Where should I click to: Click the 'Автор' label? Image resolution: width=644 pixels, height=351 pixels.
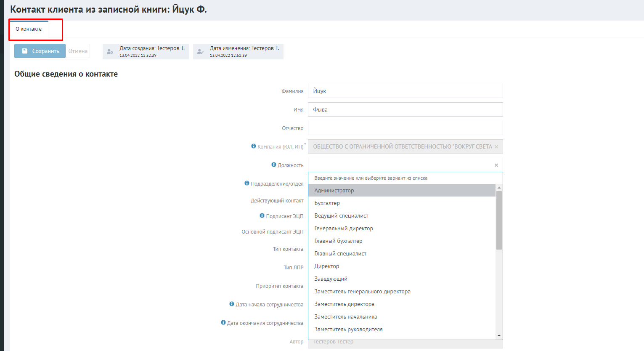point(297,341)
